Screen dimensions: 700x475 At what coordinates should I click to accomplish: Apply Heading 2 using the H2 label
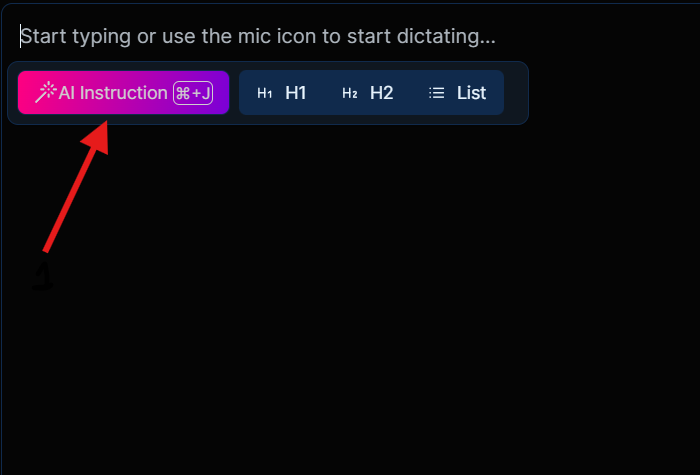click(x=381, y=93)
